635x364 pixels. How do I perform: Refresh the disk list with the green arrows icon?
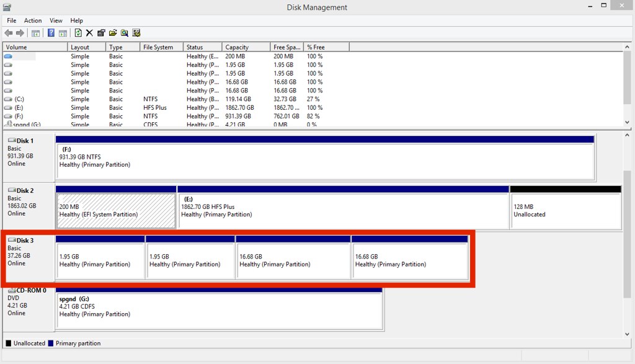click(78, 33)
